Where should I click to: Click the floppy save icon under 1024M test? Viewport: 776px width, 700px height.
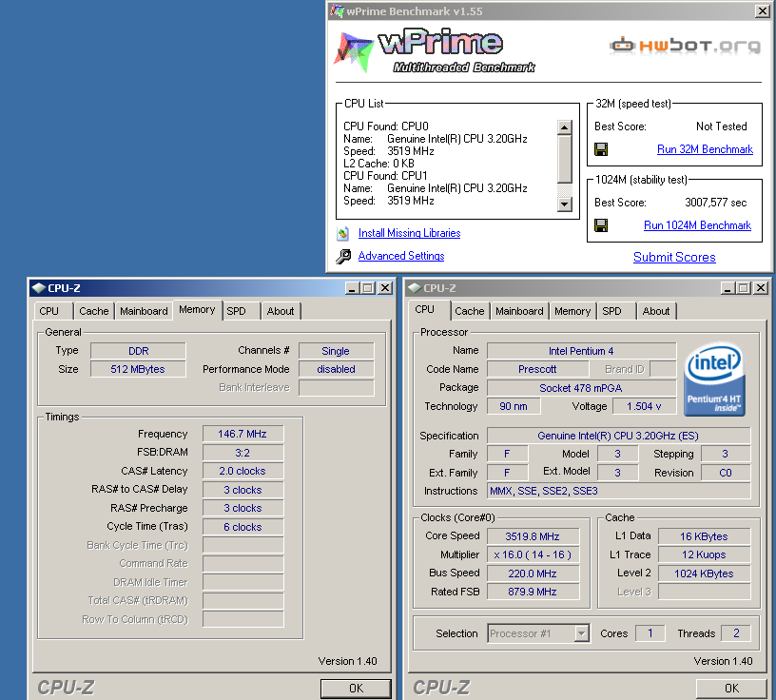coord(601,225)
